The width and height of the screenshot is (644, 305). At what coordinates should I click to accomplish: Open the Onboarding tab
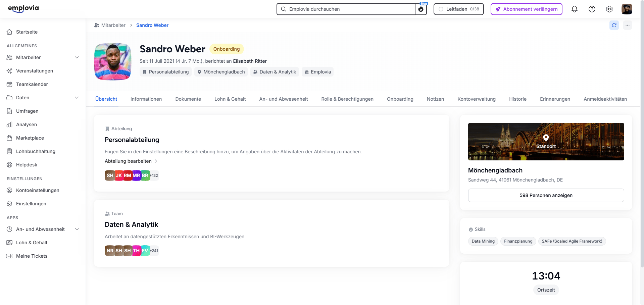click(x=400, y=99)
